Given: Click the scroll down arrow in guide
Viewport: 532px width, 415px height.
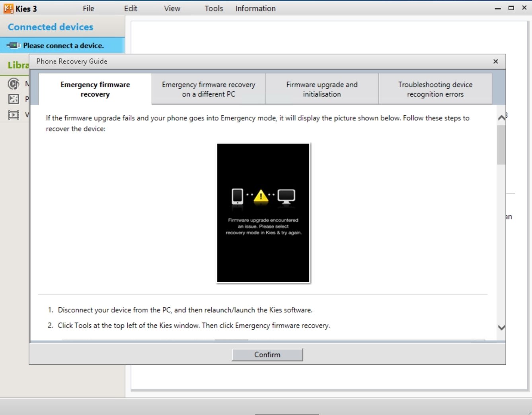Looking at the screenshot, I should pyautogui.click(x=501, y=328).
